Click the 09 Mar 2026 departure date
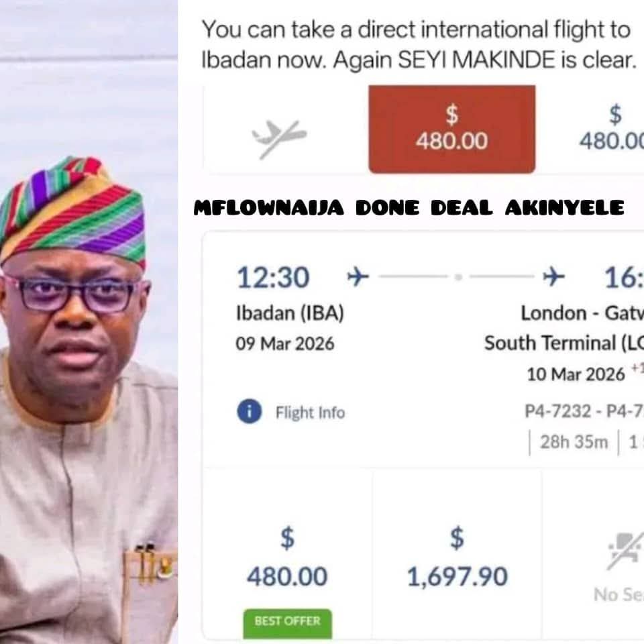This screenshot has width=644, height=644. pyautogui.click(x=285, y=343)
